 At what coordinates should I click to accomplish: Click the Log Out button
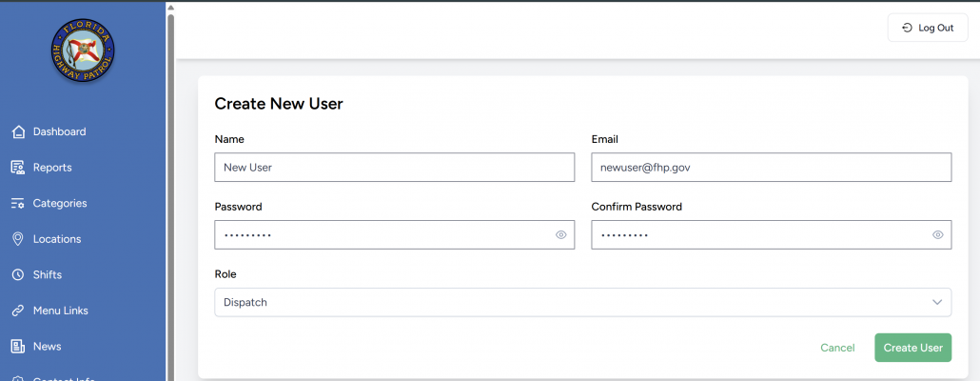(927, 28)
